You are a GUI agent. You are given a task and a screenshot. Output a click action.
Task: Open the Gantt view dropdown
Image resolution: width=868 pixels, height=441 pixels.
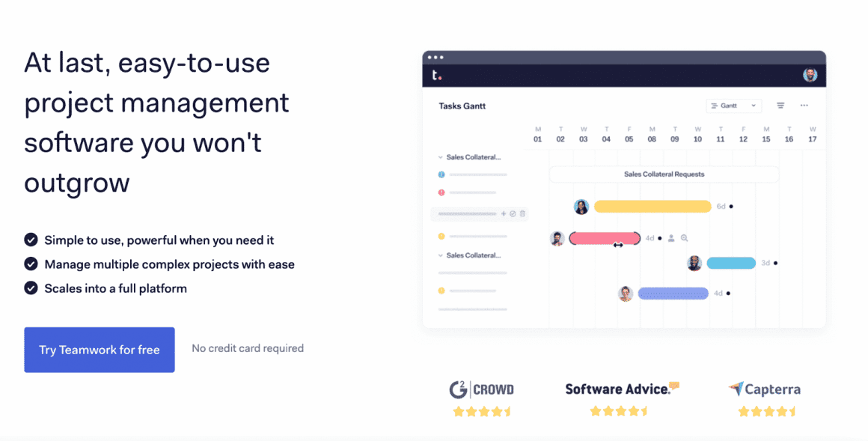point(733,106)
